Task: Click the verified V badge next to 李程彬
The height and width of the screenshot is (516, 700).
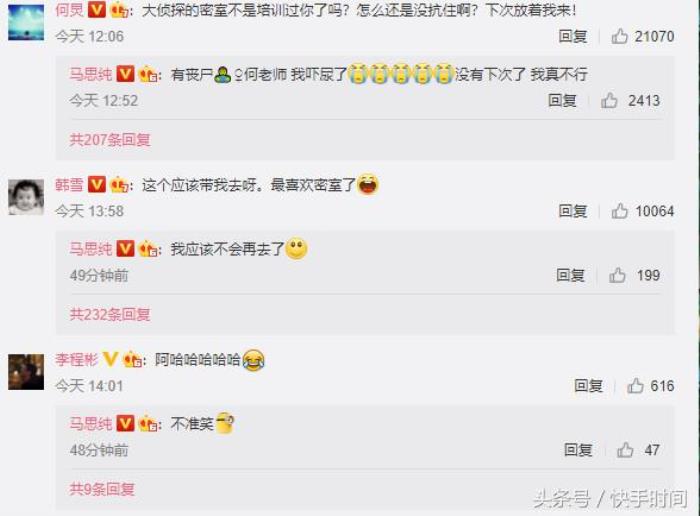Action: click(110, 358)
